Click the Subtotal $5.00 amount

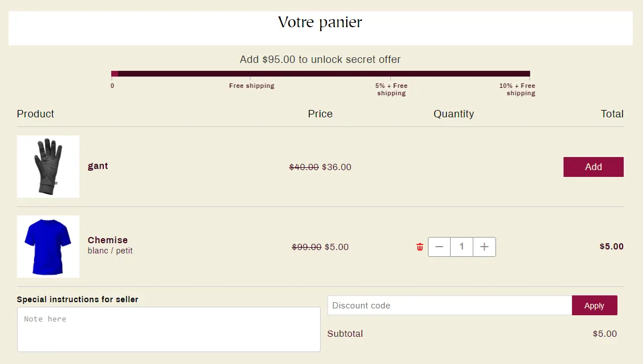604,333
